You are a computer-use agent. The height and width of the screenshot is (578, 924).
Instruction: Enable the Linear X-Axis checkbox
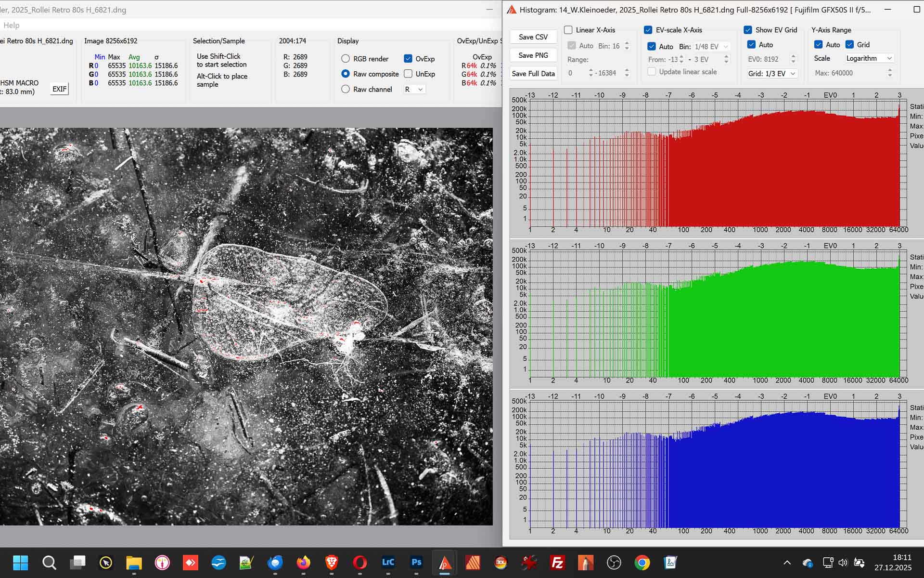(568, 30)
